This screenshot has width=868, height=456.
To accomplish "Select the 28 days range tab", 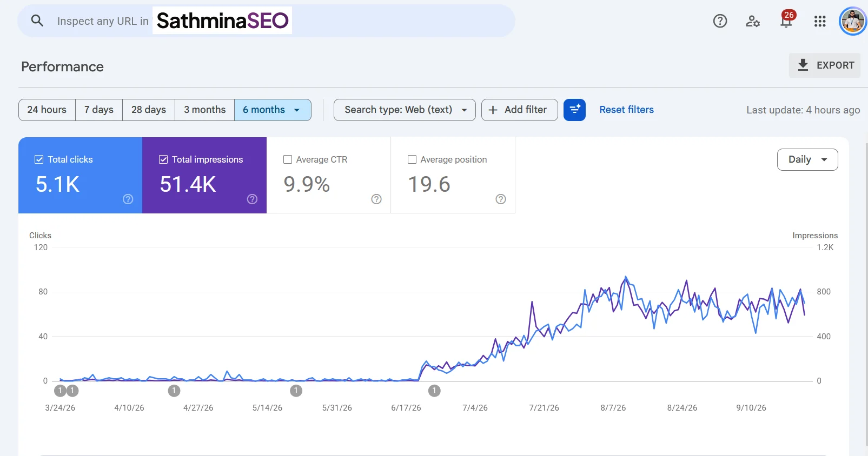I will pos(149,110).
